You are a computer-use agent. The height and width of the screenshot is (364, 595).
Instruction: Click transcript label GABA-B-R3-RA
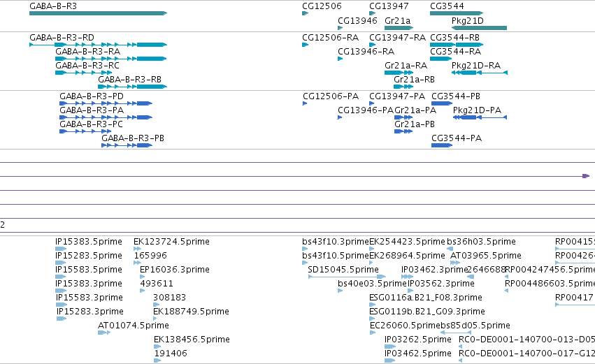coord(87,52)
